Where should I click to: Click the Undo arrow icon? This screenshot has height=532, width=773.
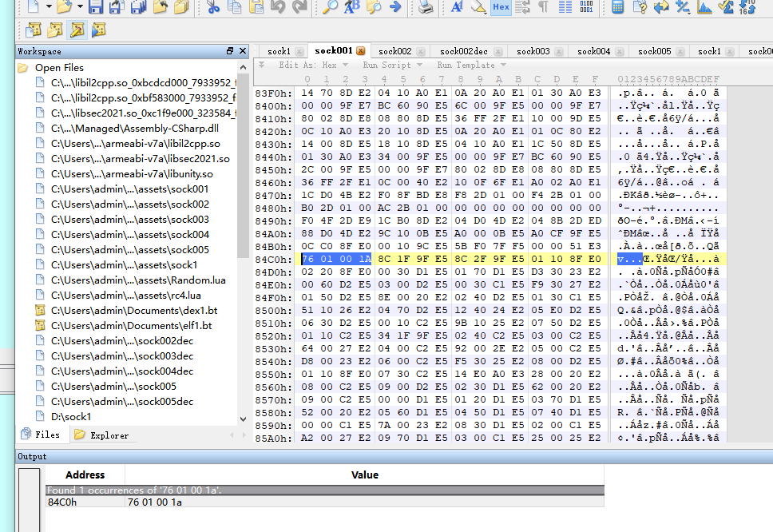click(278, 6)
